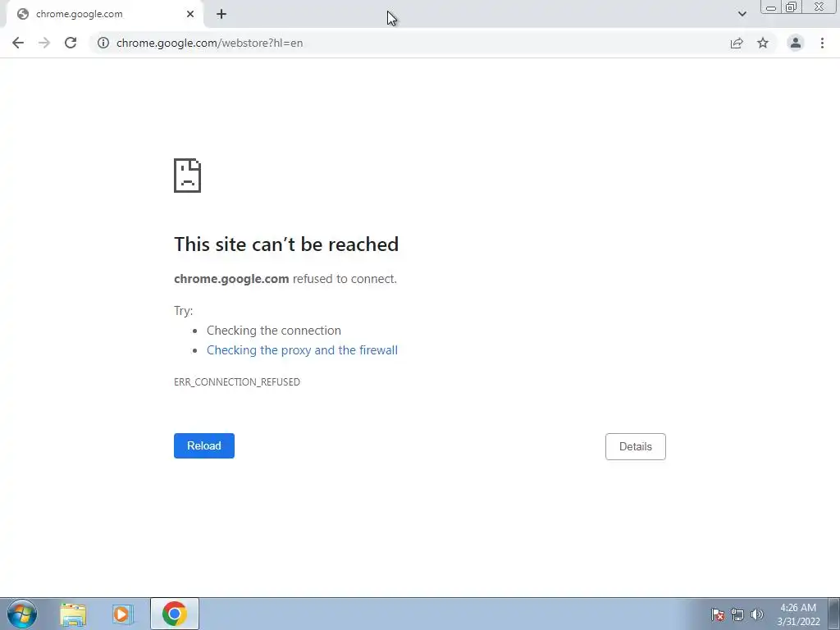Viewport: 840px width, 630px height.
Task: Click the address bar URL text
Action: pyautogui.click(x=209, y=43)
